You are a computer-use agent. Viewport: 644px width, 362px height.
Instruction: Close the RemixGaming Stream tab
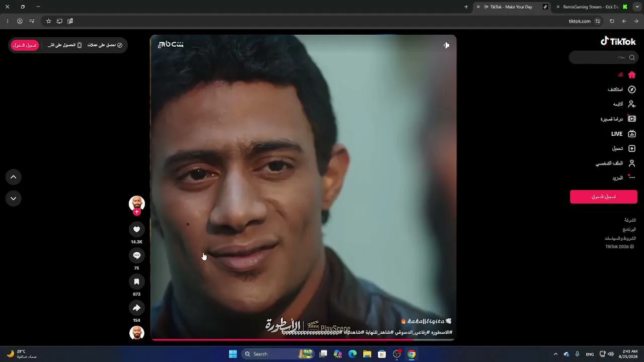coord(558,7)
